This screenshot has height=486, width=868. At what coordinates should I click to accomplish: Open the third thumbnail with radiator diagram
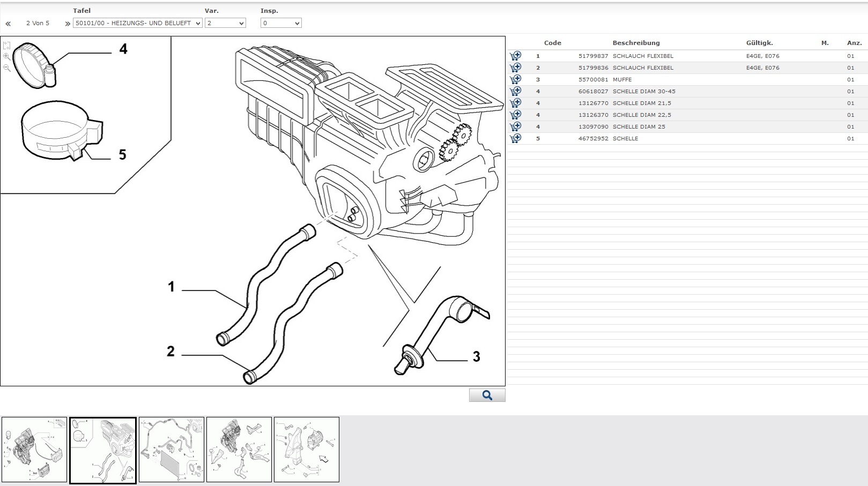pos(172,450)
